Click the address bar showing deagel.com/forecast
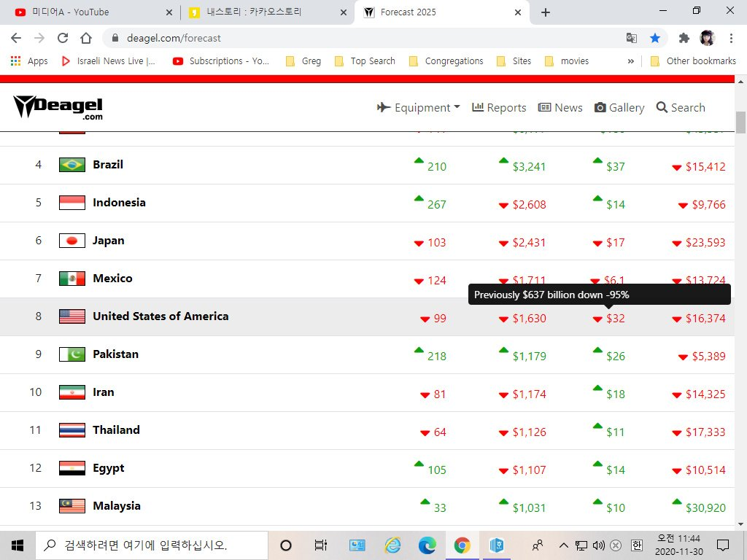747x560 pixels. coord(365,38)
